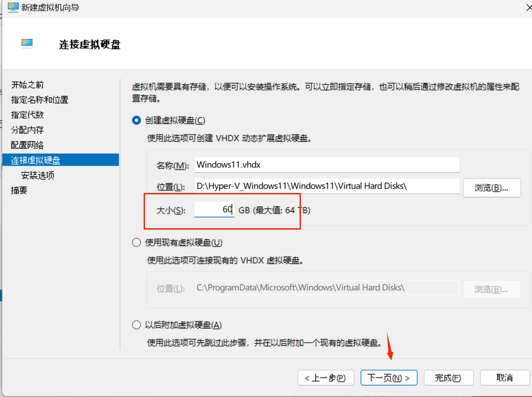Go to 指定名称和位置 step
Screen dimensions: 532x397
tap(40, 100)
